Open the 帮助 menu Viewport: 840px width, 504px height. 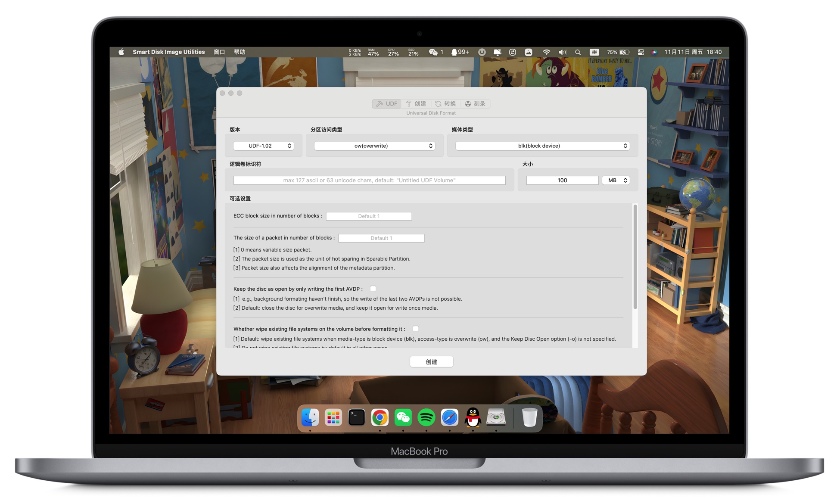[240, 52]
